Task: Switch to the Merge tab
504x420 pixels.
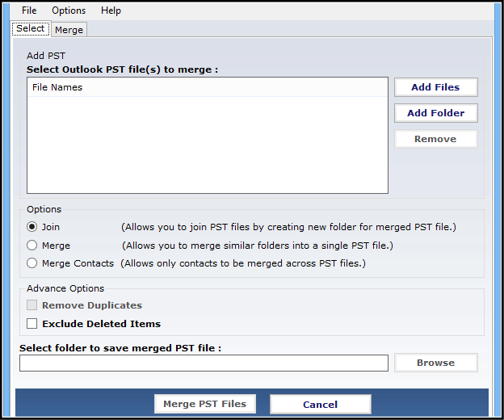Action: pos(69,30)
